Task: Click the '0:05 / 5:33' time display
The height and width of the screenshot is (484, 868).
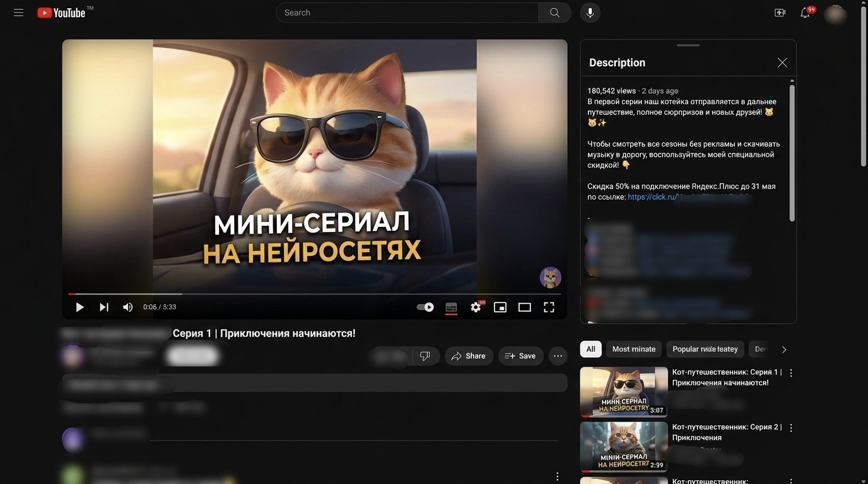Action: tap(160, 307)
